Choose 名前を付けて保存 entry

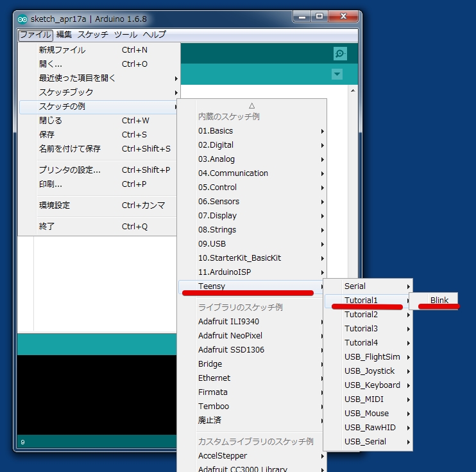coord(98,148)
